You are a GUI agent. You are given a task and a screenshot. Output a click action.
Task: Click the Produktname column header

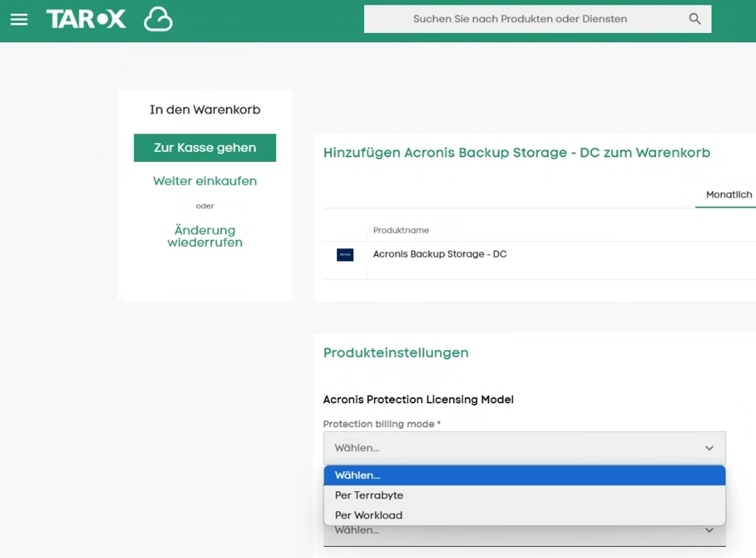(401, 230)
